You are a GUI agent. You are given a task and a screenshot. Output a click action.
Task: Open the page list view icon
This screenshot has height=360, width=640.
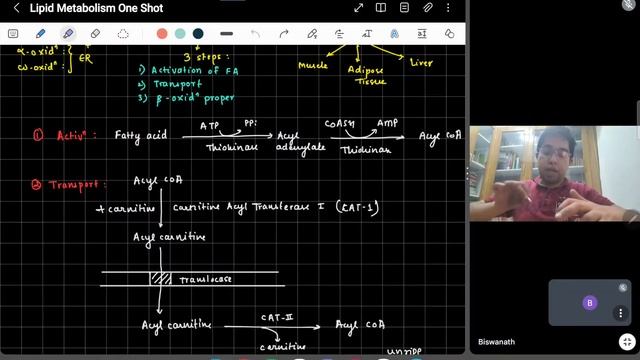pyautogui.click(x=404, y=8)
